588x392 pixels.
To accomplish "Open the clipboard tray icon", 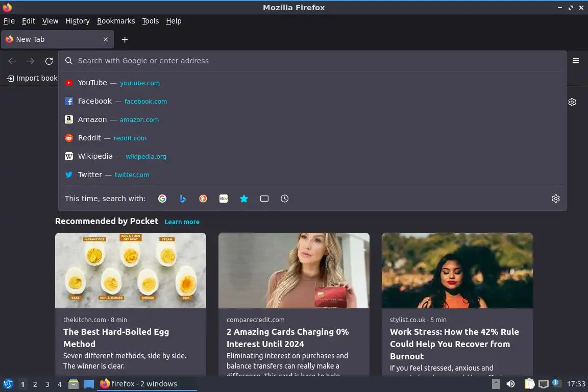I will pyautogui.click(x=529, y=384).
